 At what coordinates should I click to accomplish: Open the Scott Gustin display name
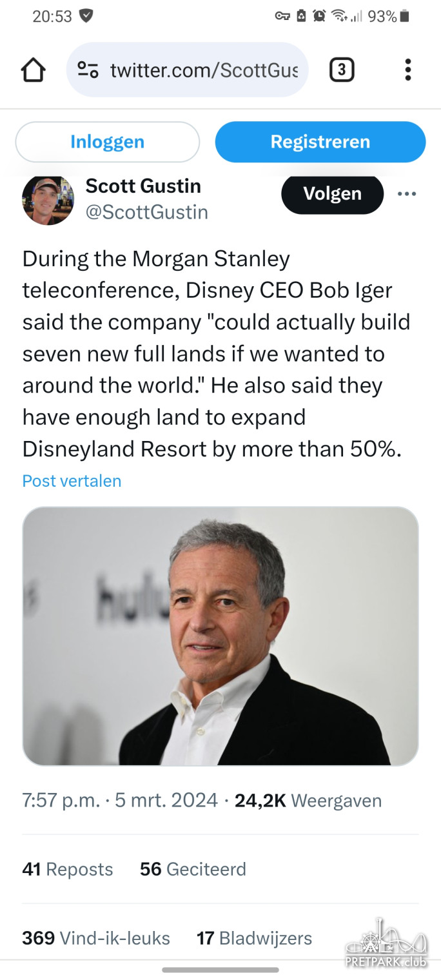(143, 186)
